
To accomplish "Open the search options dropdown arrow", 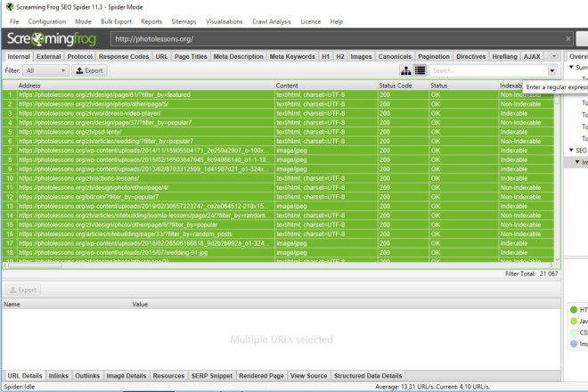I will [552, 70].
